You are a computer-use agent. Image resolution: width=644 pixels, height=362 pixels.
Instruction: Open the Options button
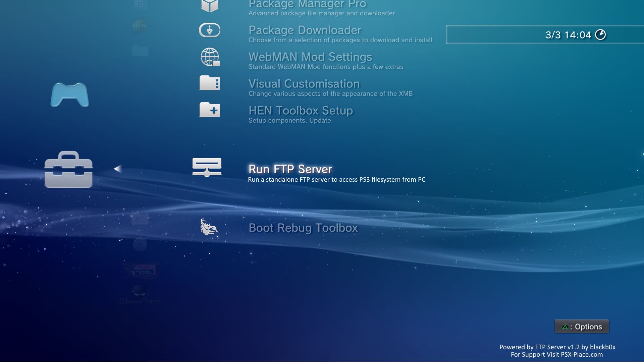coord(582,326)
